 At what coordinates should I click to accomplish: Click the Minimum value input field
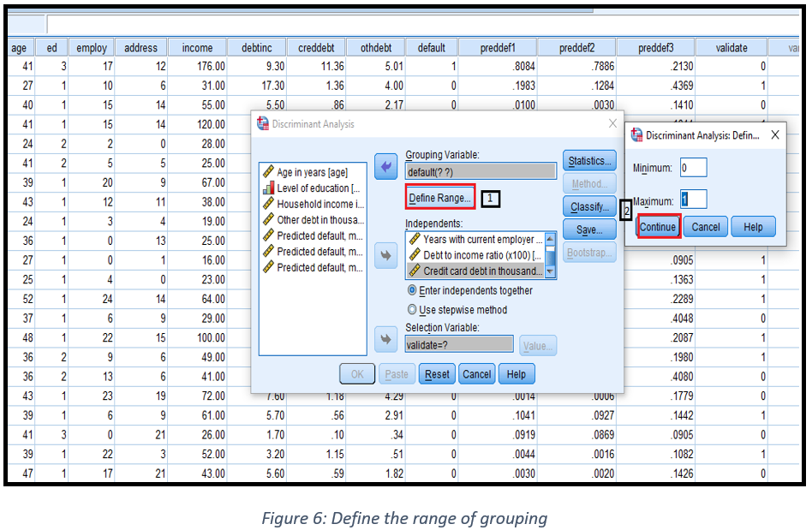[x=693, y=168]
